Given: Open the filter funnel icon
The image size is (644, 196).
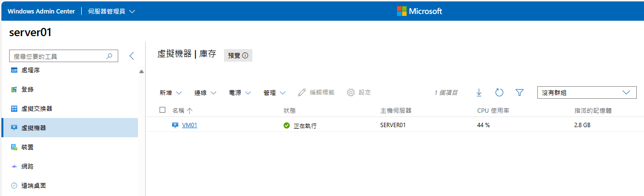Looking at the screenshot, I should (x=519, y=92).
